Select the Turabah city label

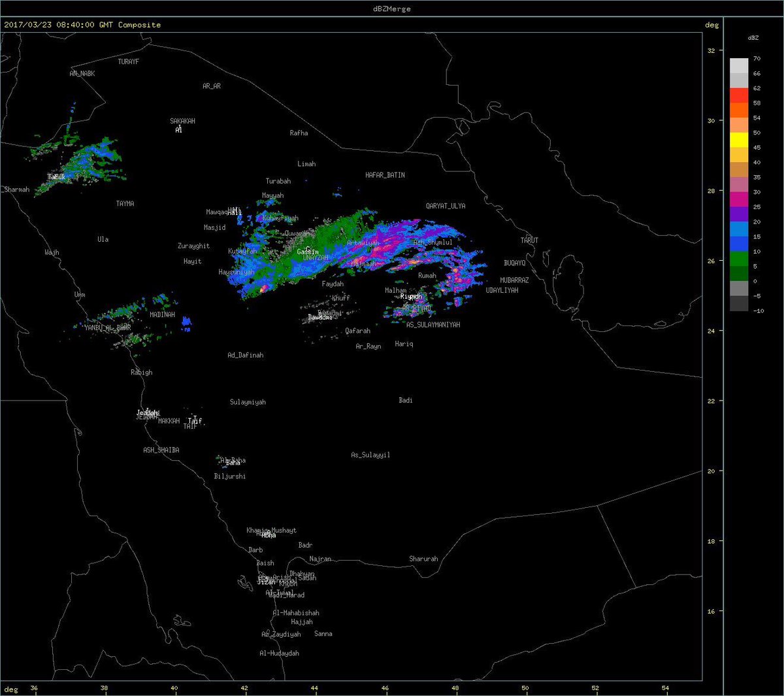pyautogui.click(x=278, y=182)
